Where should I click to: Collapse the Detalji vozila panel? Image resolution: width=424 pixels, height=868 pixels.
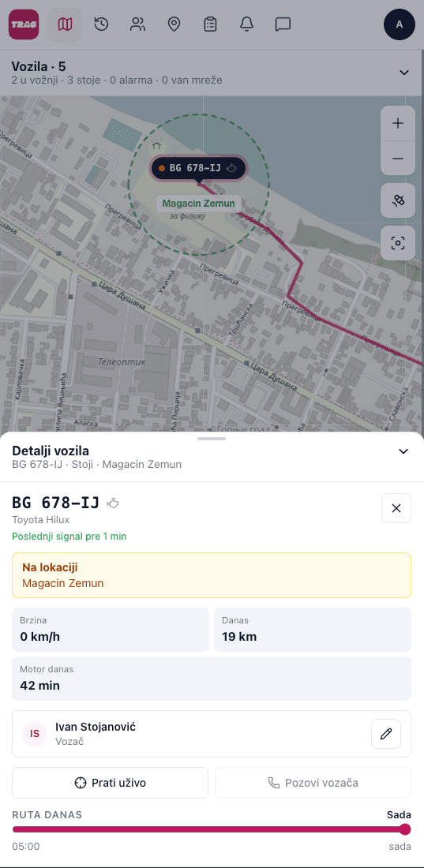pyautogui.click(x=403, y=451)
